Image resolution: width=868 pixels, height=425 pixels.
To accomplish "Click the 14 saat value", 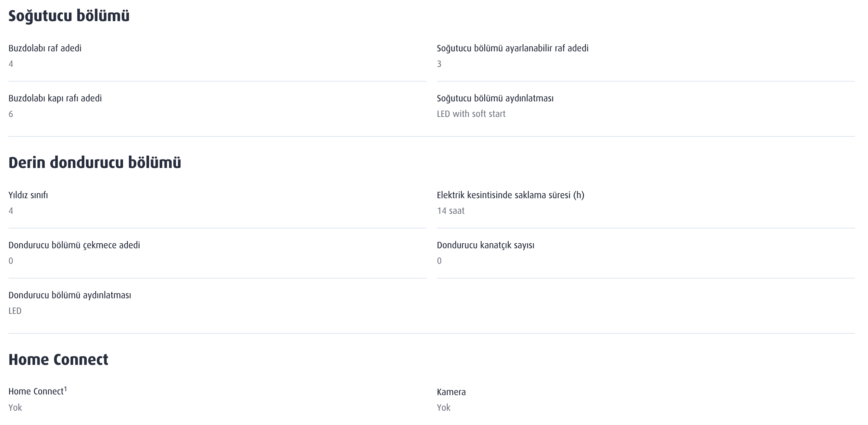I will (x=451, y=211).
